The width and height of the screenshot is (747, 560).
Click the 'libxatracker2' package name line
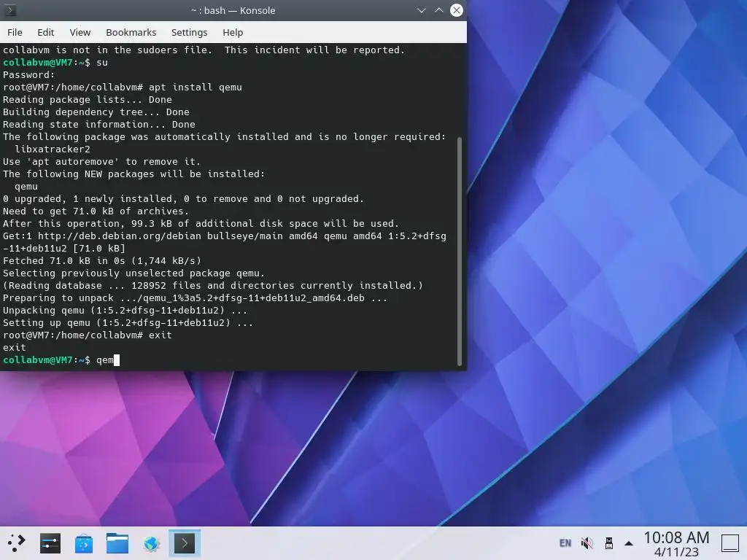[x=53, y=149]
